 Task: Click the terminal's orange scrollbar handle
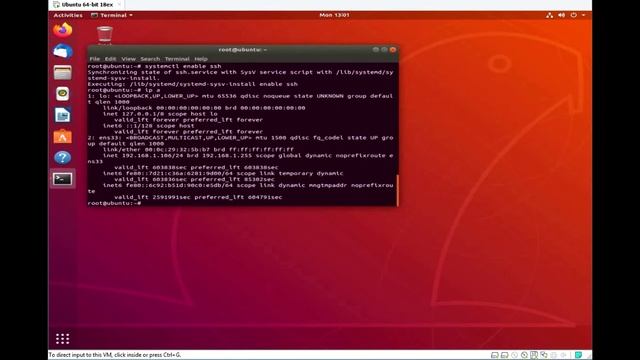[x=397, y=190]
